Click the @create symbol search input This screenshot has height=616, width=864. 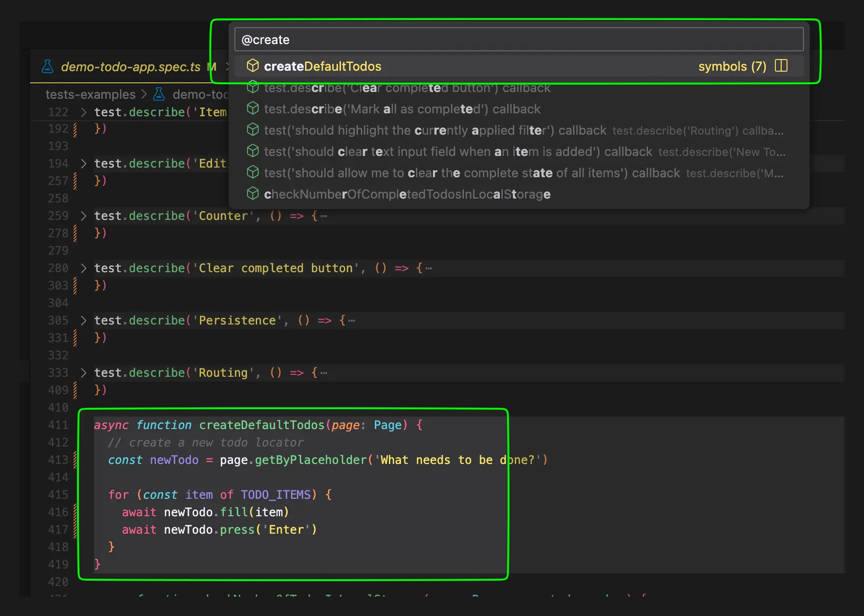pyautogui.click(x=519, y=40)
